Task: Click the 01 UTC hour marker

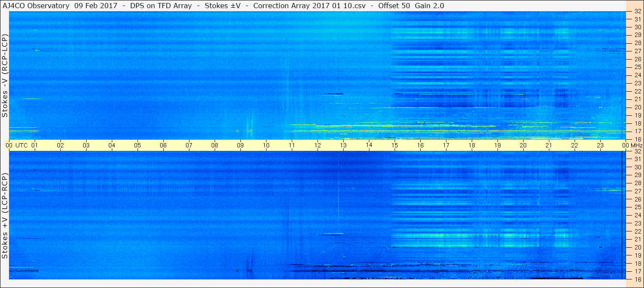Action: (35, 145)
